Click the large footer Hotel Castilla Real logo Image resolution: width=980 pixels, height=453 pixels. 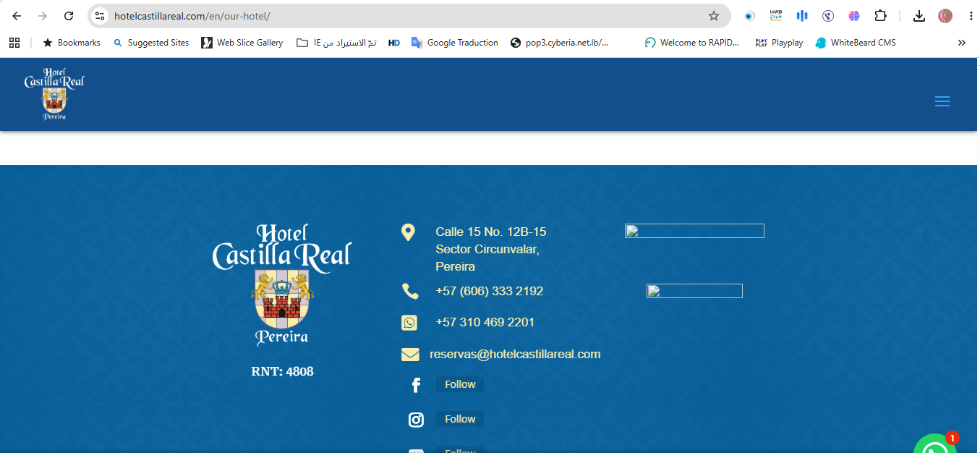(282, 284)
